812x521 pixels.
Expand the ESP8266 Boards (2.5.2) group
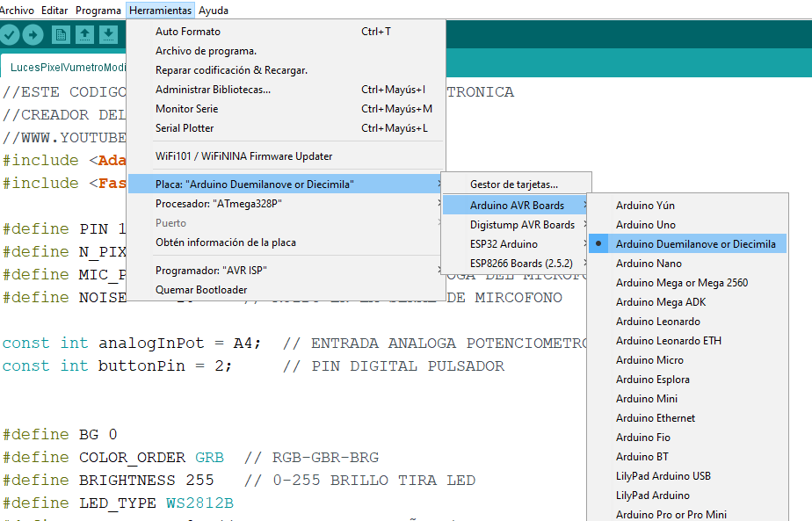(516, 263)
